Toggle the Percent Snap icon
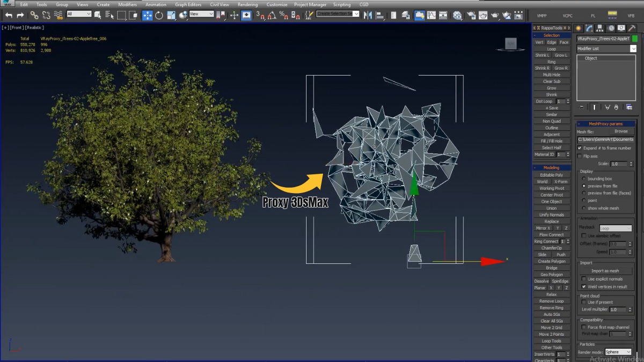 coord(284,15)
